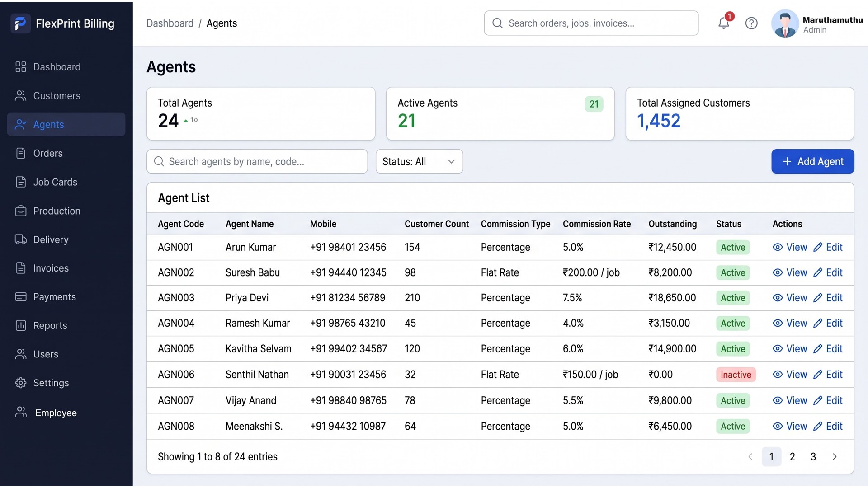View Senthil Nathan's agent details
The image size is (868, 488).
790,375
